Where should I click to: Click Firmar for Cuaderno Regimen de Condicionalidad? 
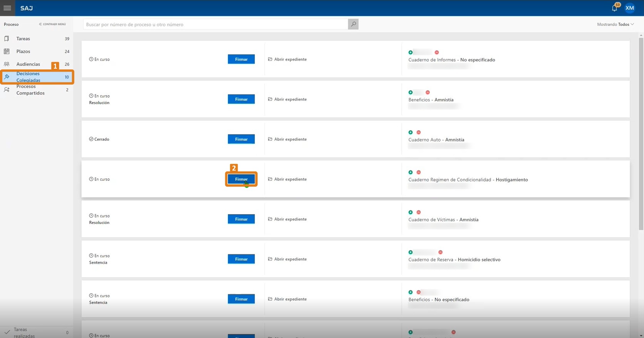pos(241,179)
